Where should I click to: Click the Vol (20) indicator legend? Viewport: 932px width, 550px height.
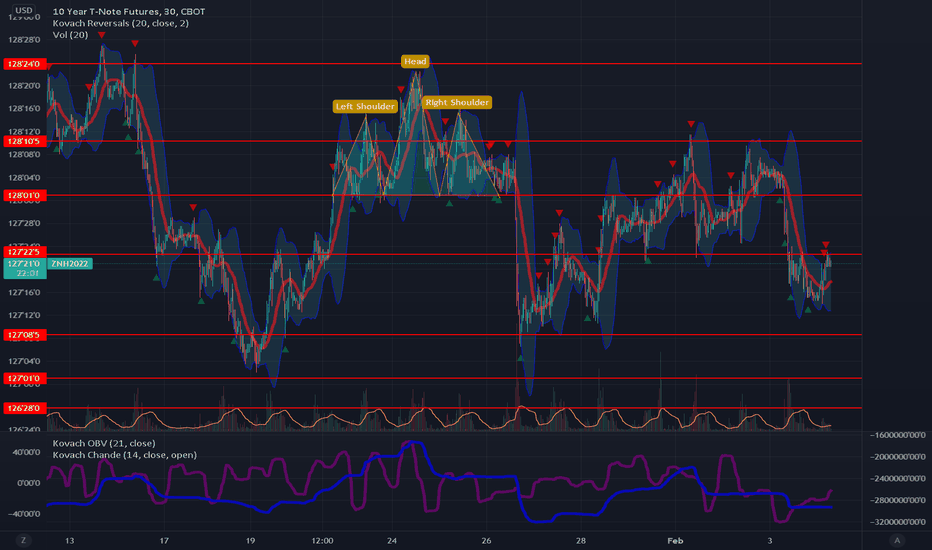point(70,34)
